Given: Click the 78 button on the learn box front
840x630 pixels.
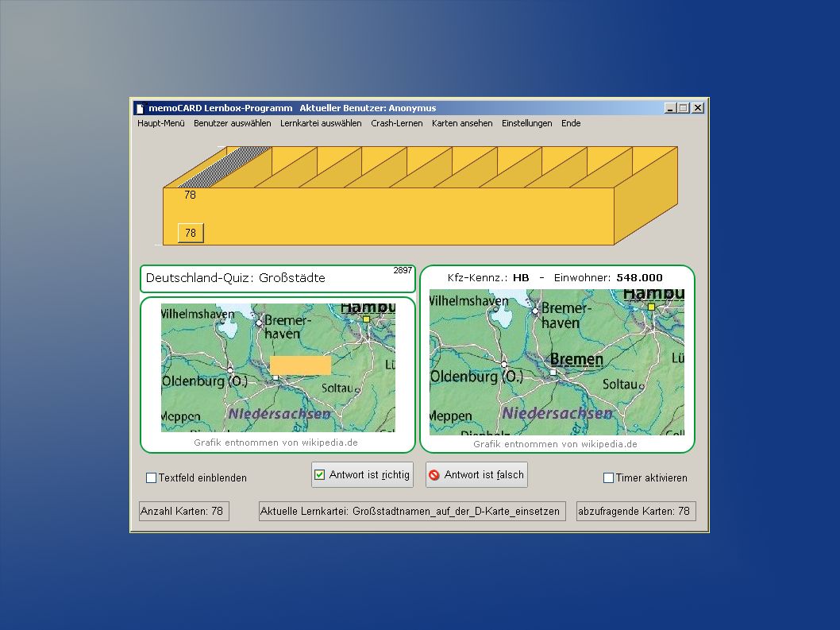Looking at the screenshot, I should click(x=191, y=234).
